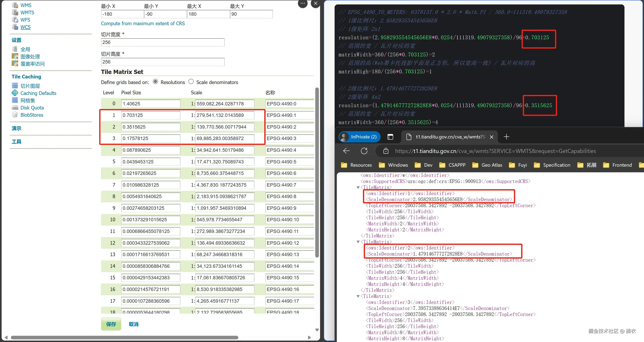Collapse the first TileMatrix XML node
Image resolution: width=644 pixels, height=342 pixels.
[x=358, y=187]
